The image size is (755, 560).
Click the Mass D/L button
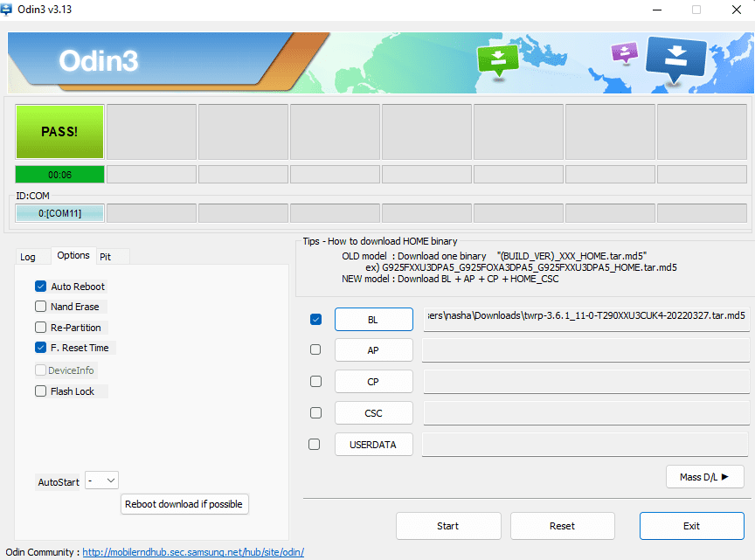pos(704,476)
